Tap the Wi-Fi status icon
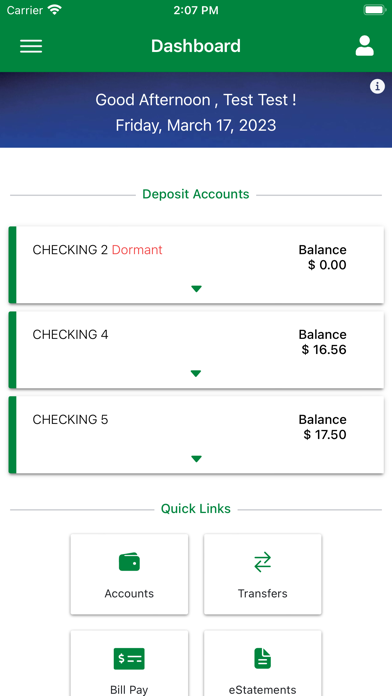Screen dimensions: 392x696 click(x=55, y=10)
